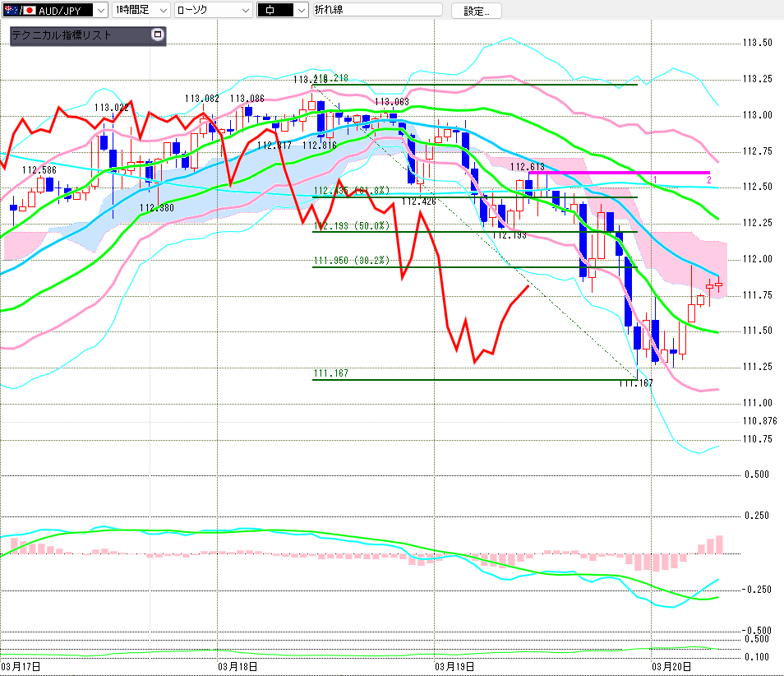The width and height of the screenshot is (784, 676).
Task: Click the 110.876 price label on the axis
Action: (759, 421)
